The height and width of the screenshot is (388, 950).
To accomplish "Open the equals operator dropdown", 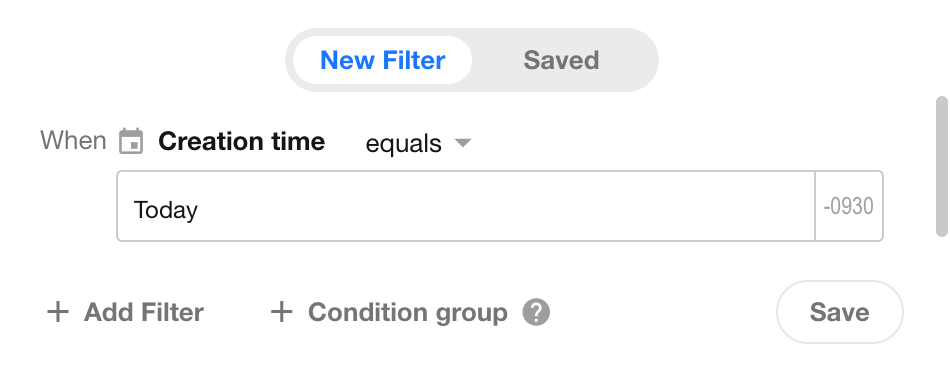I will (x=418, y=144).
